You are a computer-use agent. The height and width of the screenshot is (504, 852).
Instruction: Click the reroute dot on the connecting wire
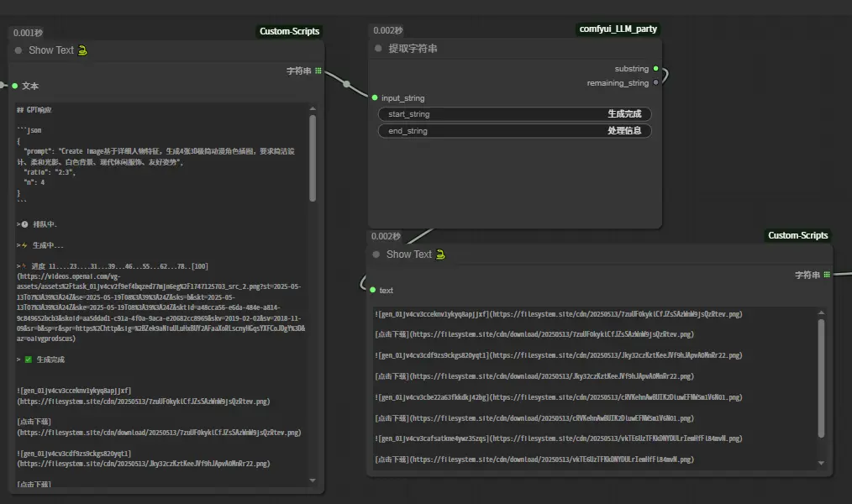(x=347, y=84)
